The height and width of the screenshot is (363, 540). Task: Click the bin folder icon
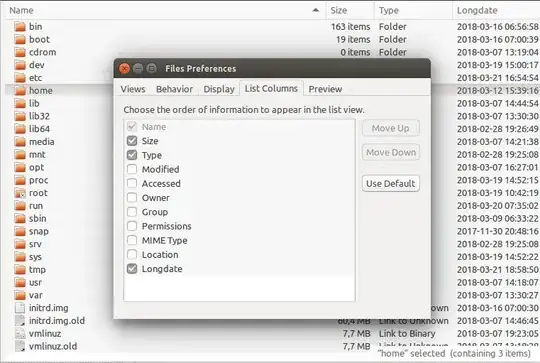pyautogui.click(x=20, y=27)
